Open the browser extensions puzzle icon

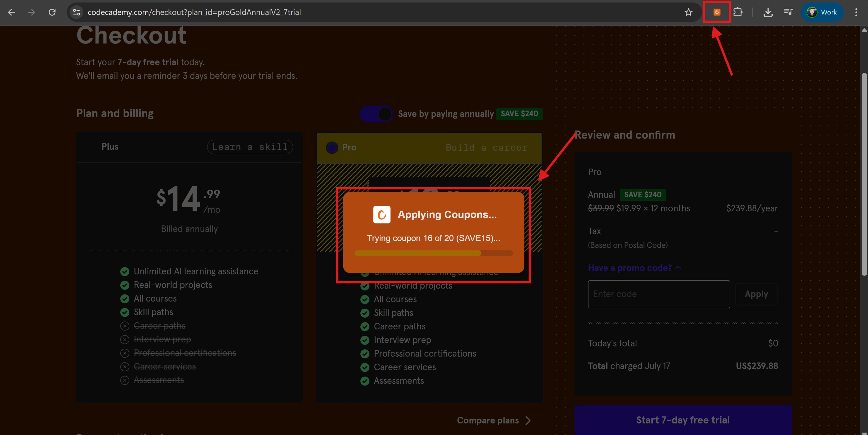pos(738,12)
